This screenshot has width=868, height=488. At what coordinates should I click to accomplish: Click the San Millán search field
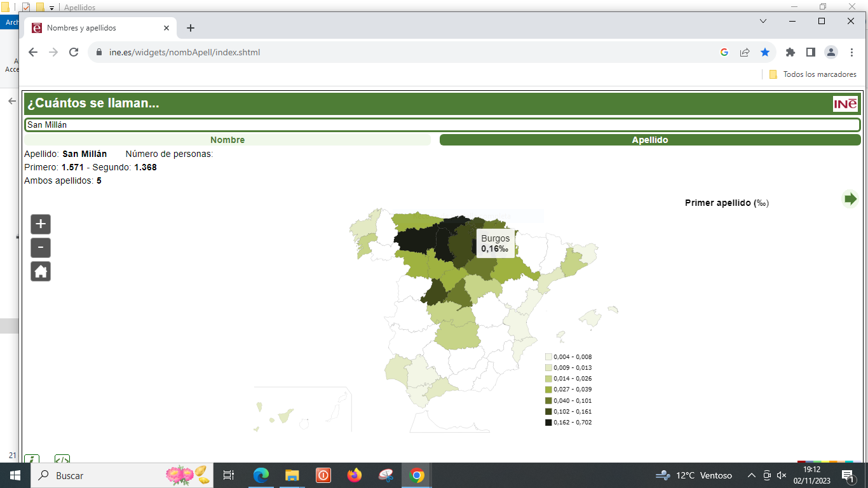click(442, 125)
